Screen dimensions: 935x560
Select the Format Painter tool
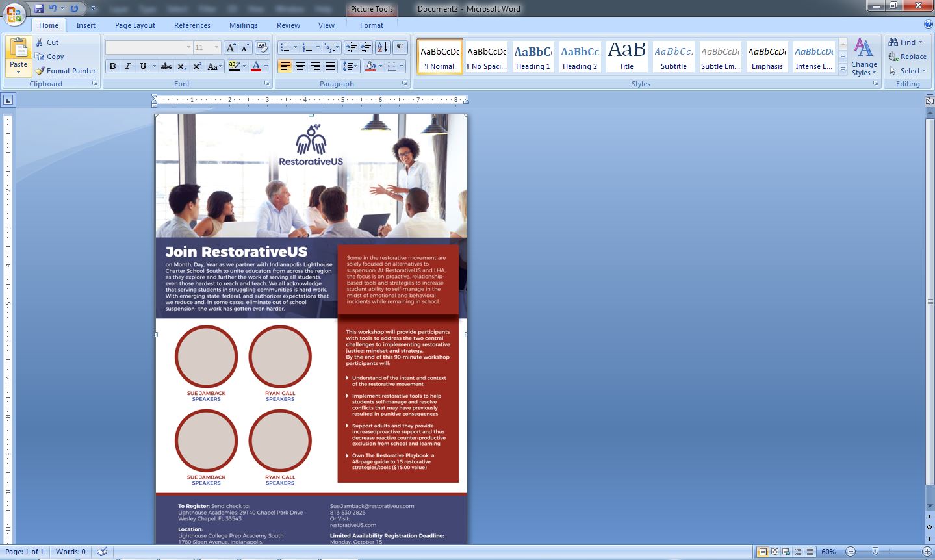[x=38, y=71]
